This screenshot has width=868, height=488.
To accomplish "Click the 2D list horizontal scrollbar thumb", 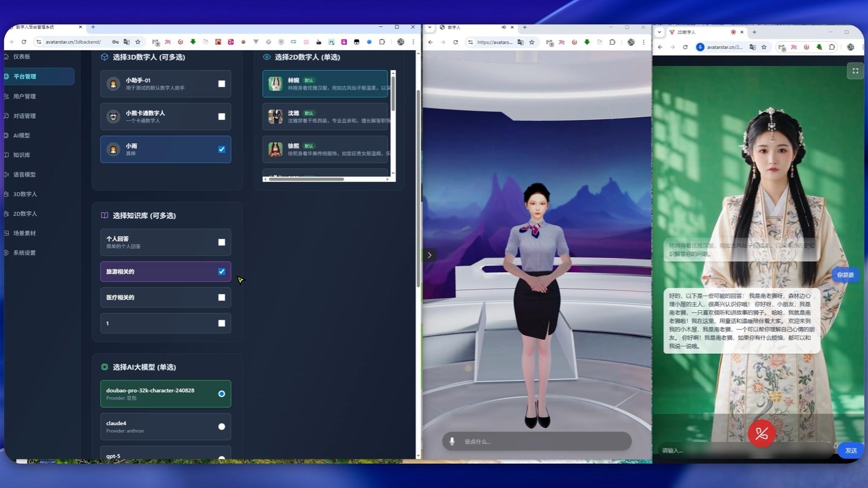I will click(306, 179).
